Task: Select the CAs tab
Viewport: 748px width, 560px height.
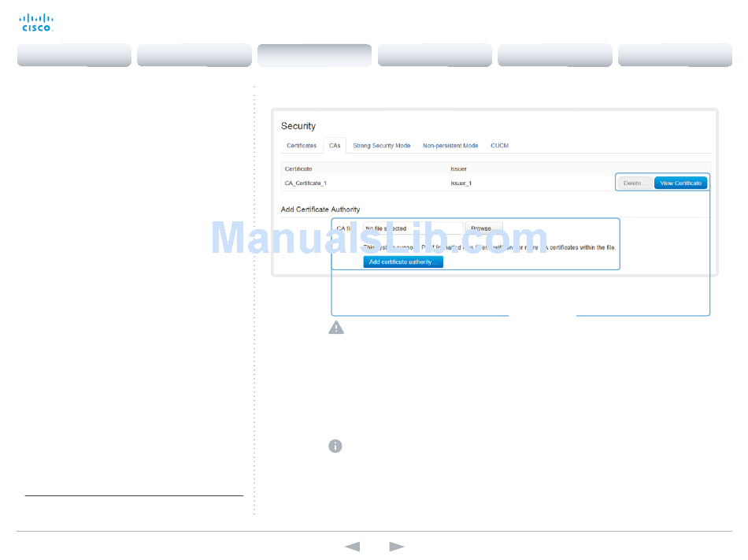Action: click(x=335, y=146)
